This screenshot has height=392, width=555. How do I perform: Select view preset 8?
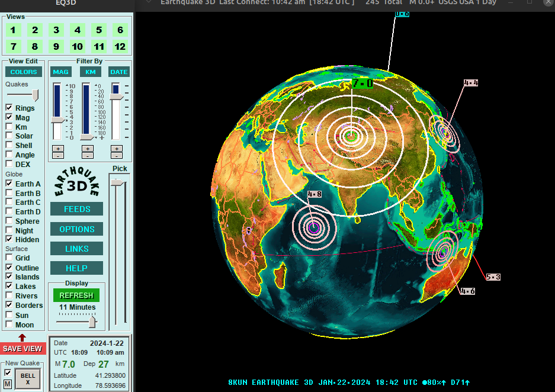coord(35,46)
